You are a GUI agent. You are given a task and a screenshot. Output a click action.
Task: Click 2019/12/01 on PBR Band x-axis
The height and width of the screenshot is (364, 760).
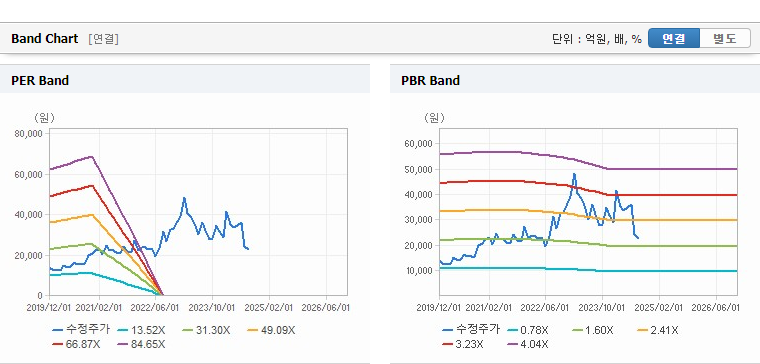[440, 308]
